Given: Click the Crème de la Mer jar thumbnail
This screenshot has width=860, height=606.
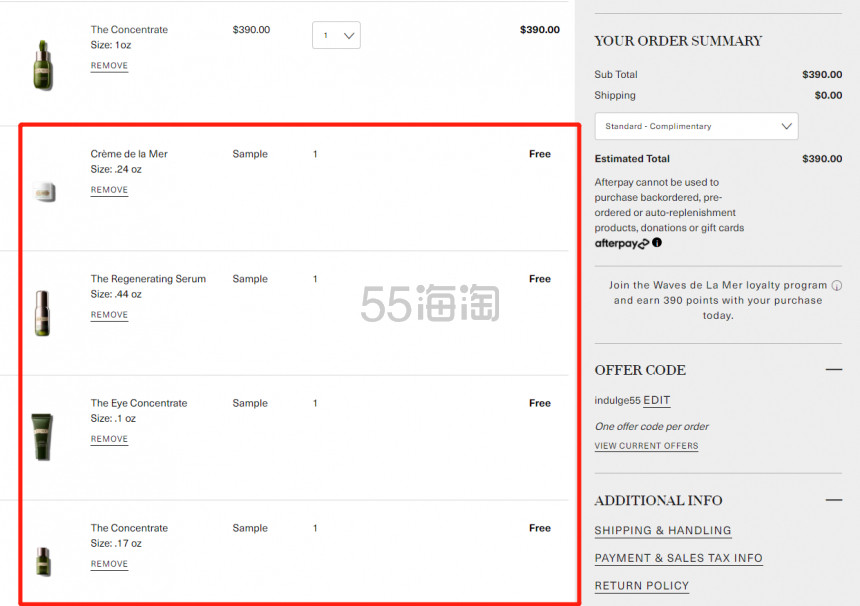Looking at the screenshot, I should 44,192.
